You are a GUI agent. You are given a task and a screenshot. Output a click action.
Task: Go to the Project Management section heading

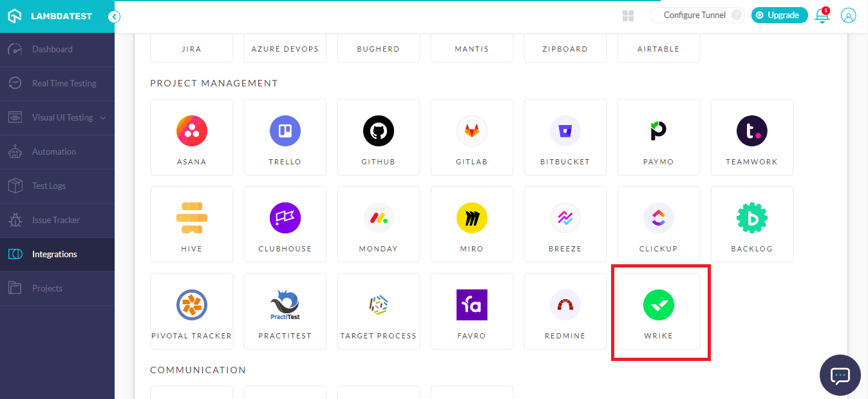(213, 83)
